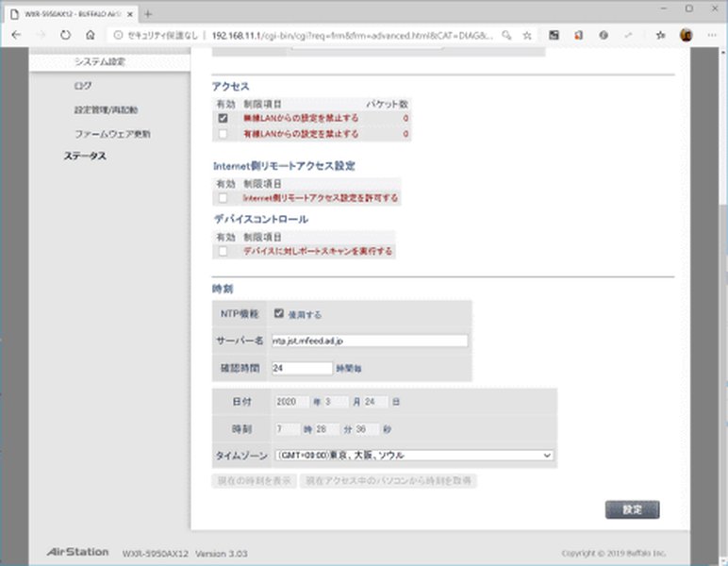Toggle NTP機能 使用する checkbox
The width and height of the screenshot is (728, 566).
click(278, 313)
